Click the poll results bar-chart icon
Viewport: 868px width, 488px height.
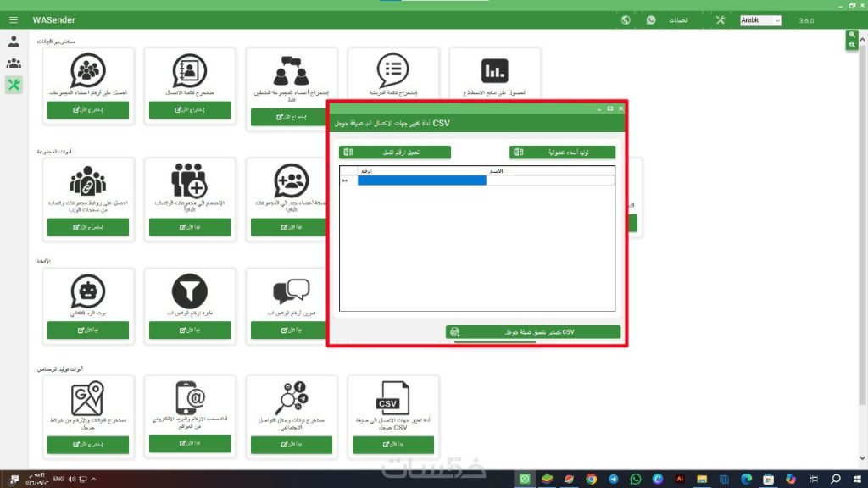495,71
